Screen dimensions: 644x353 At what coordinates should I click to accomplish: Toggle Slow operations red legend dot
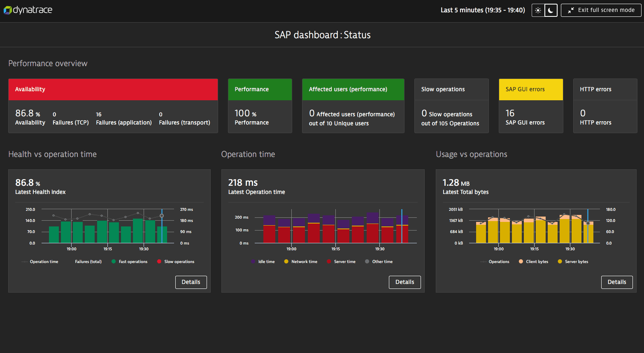159,261
